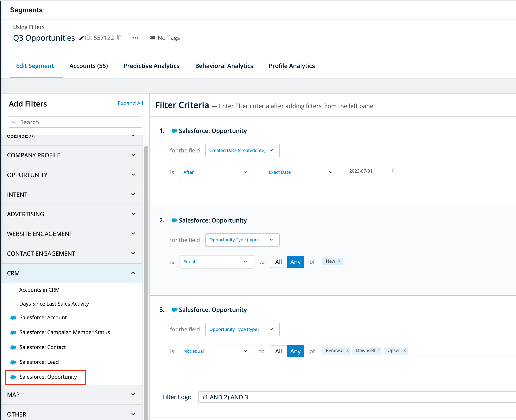Open the After operator dropdown
This screenshot has width=516, height=420.
click(216, 172)
